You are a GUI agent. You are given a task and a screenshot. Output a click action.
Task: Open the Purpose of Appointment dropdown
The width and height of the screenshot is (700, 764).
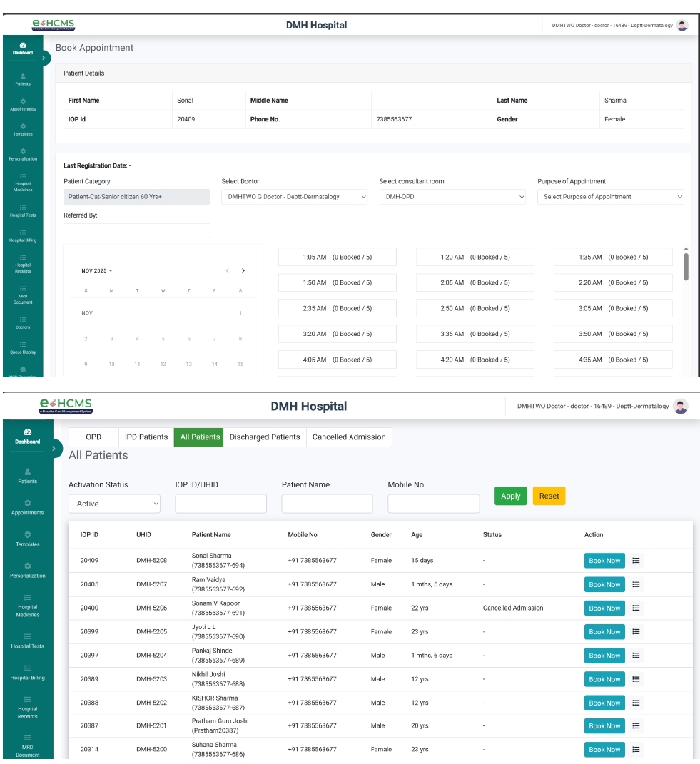tap(610, 197)
